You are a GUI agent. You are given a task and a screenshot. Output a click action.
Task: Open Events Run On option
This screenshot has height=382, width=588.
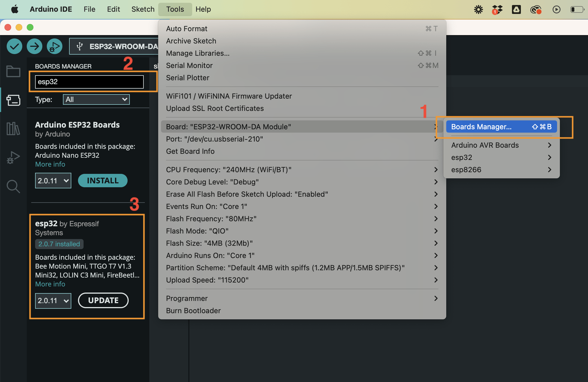pyautogui.click(x=302, y=206)
